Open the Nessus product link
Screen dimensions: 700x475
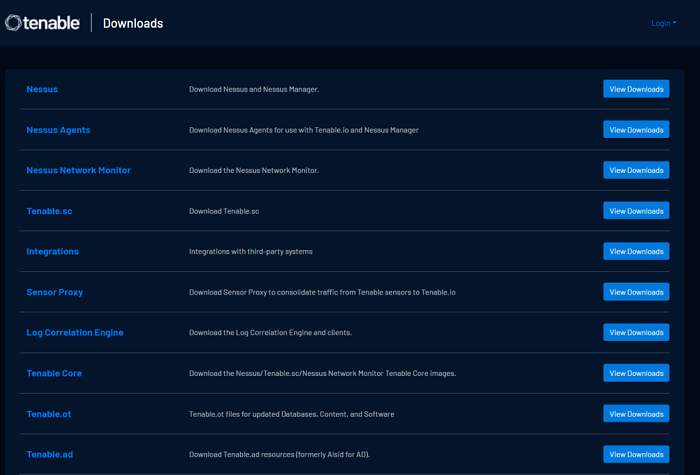pyautogui.click(x=42, y=89)
